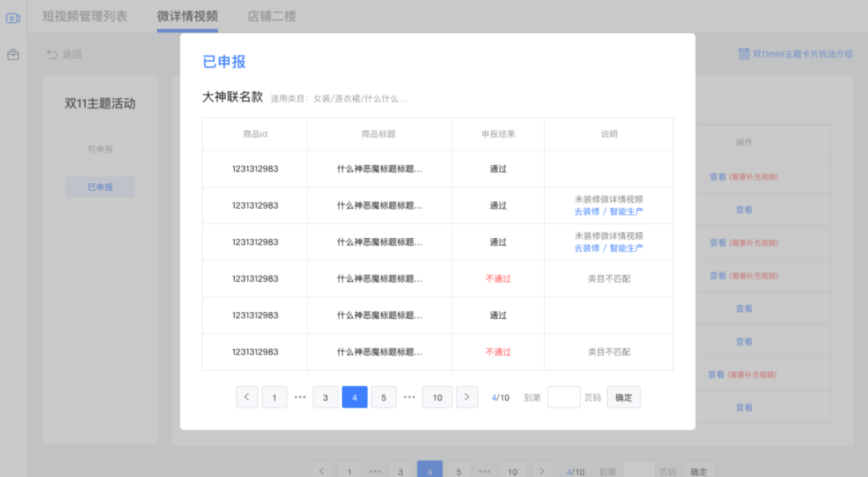Click the video icon in left sidebar
The height and width of the screenshot is (477, 868).
(x=13, y=18)
